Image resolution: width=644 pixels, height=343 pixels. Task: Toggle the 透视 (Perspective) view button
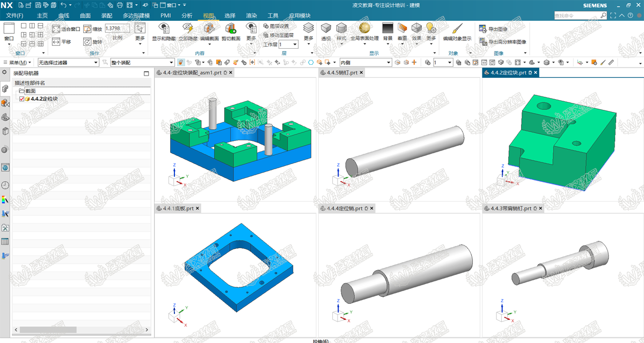click(x=326, y=28)
